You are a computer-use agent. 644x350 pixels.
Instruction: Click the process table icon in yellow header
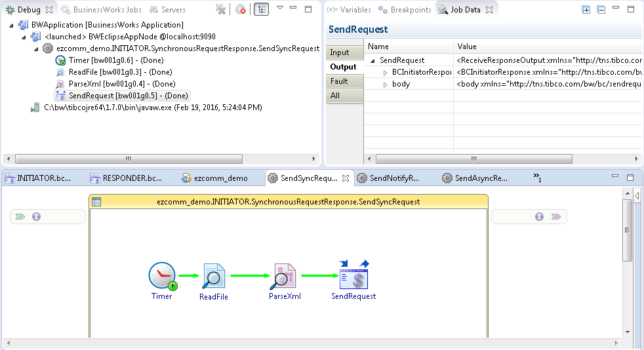point(96,201)
